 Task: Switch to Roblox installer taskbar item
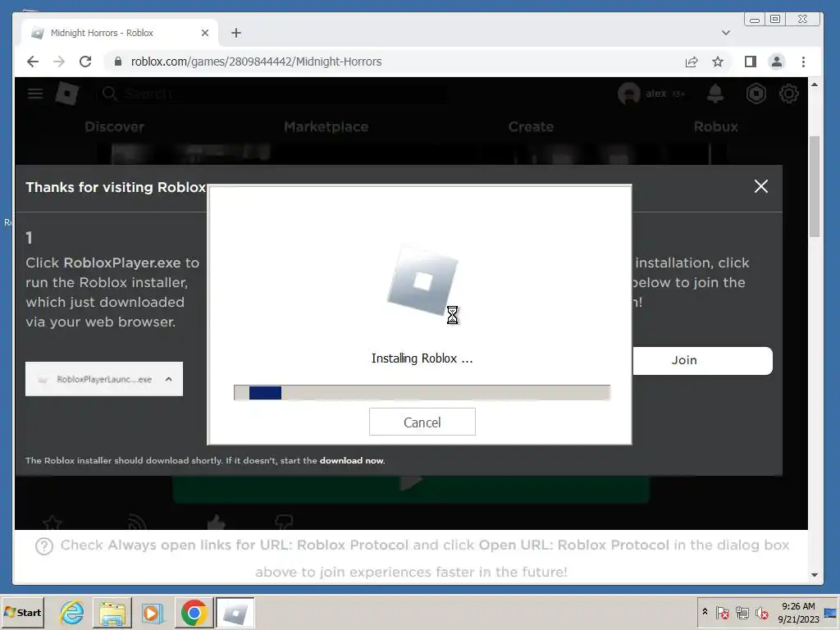pyautogui.click(x=235, y=612)
